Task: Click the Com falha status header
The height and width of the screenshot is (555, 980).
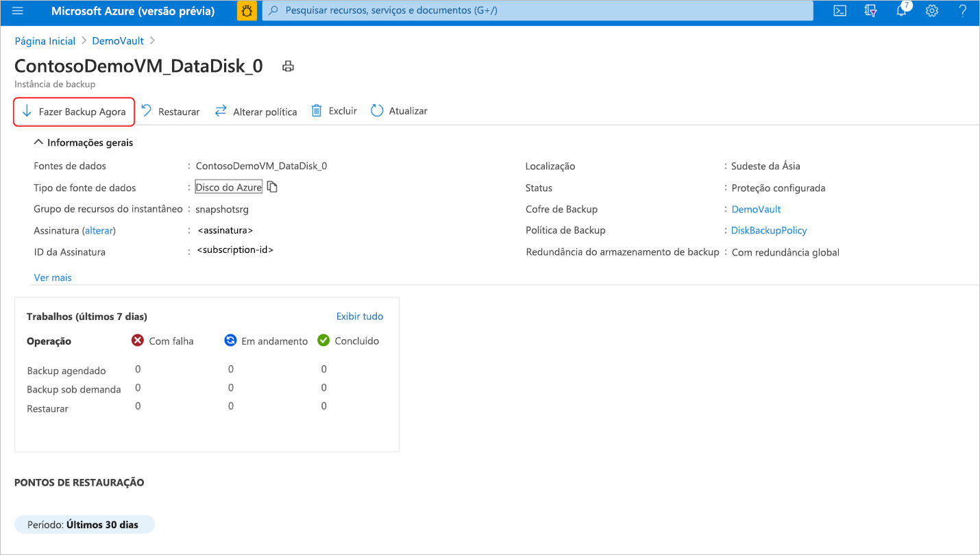Action: pyautogui.click(x=163, y=341)
